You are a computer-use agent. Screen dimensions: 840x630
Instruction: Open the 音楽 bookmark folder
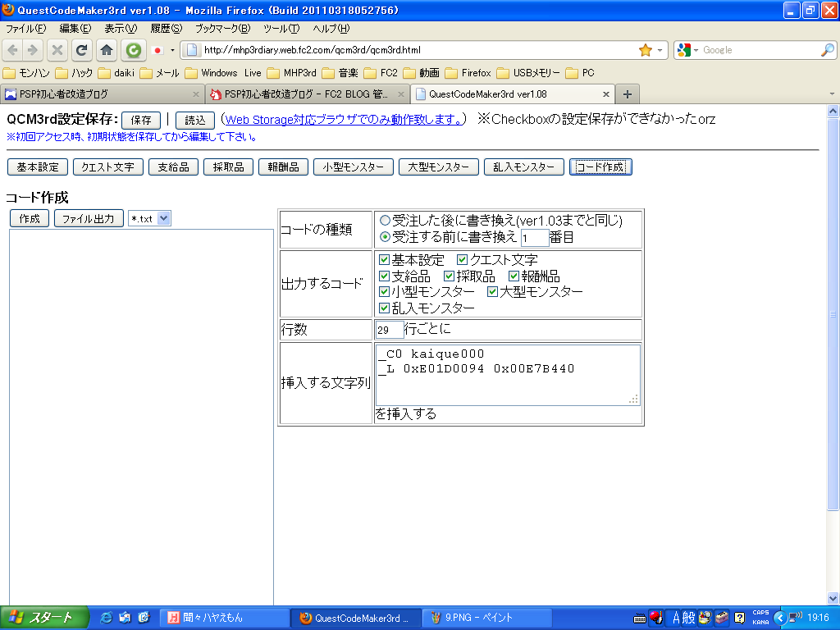tap(340, 73)
